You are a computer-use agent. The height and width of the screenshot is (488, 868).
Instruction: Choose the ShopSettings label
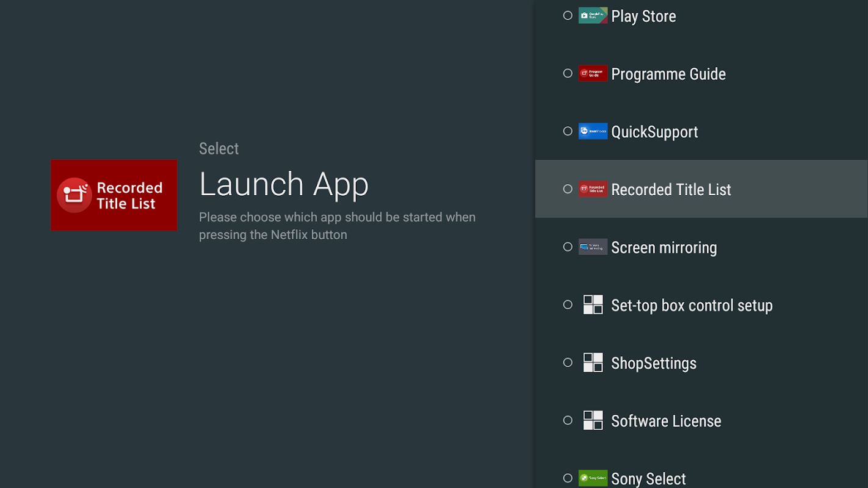tap(654, 364)
